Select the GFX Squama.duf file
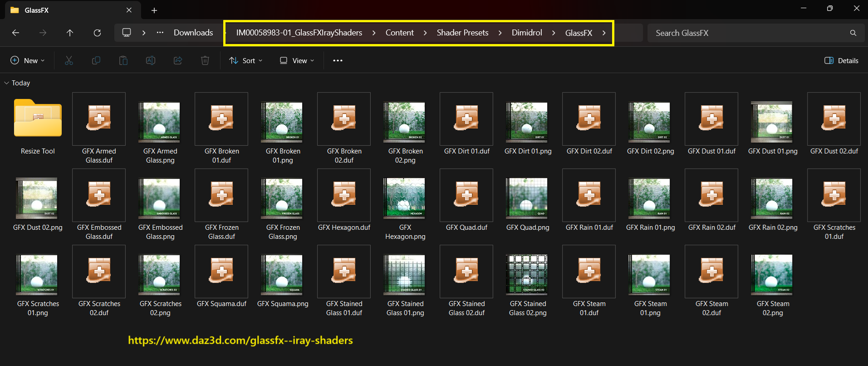Image resolution: width=868 pixels, height=366 pixels. pos(221,277)
